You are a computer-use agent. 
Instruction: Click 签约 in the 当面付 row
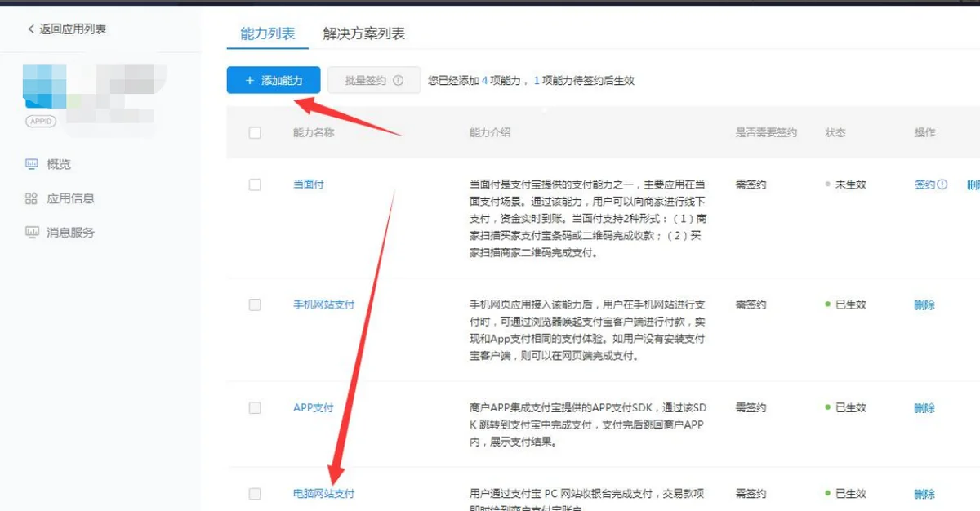pyautogui.click(x=924, y=184)
